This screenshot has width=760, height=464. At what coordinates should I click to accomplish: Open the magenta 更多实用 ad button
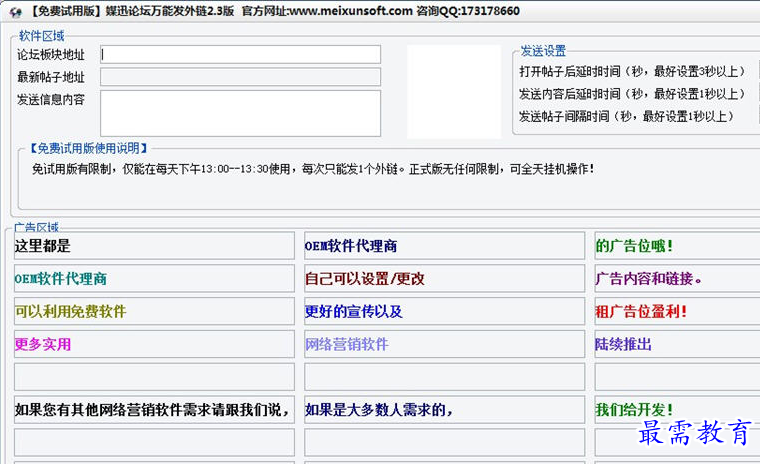click(x=154, y=344)
